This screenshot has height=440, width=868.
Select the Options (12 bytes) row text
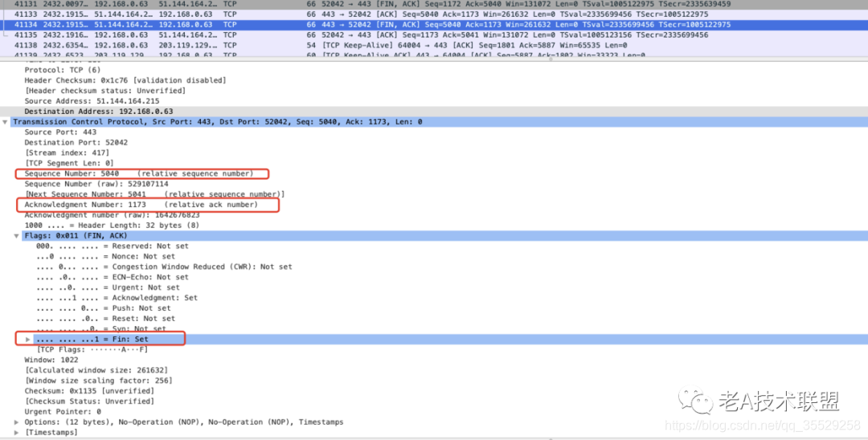coord(184,422)
